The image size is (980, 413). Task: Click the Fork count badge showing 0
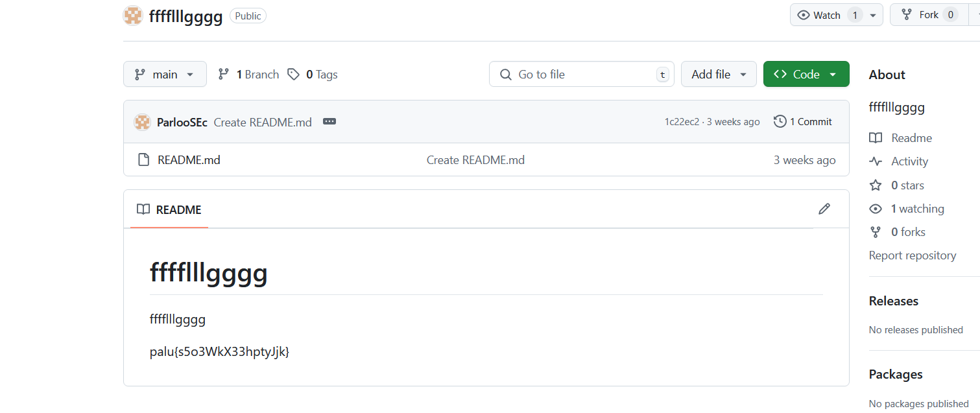tap(951, 15)
